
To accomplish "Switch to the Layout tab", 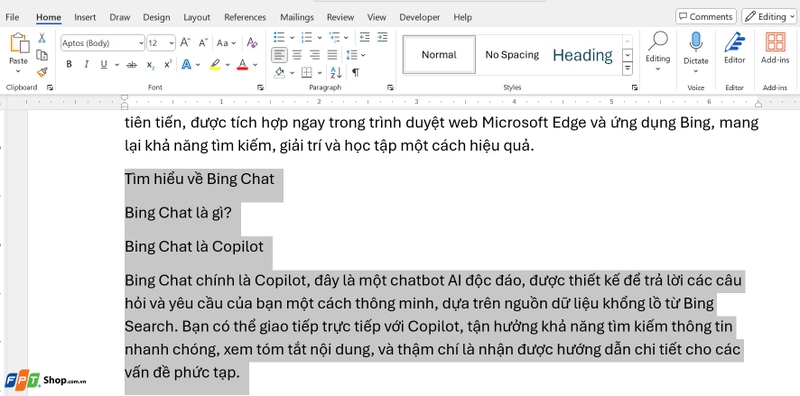I will click(196, 17).
